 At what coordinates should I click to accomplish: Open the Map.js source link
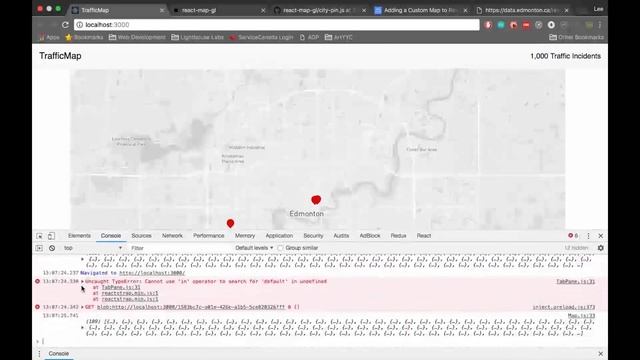click(581, 316)
